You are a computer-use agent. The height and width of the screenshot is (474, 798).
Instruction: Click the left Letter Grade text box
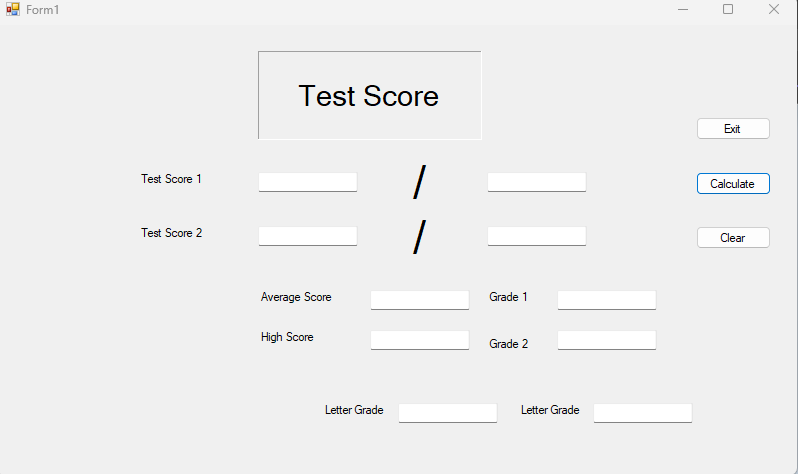coord(447,413)
